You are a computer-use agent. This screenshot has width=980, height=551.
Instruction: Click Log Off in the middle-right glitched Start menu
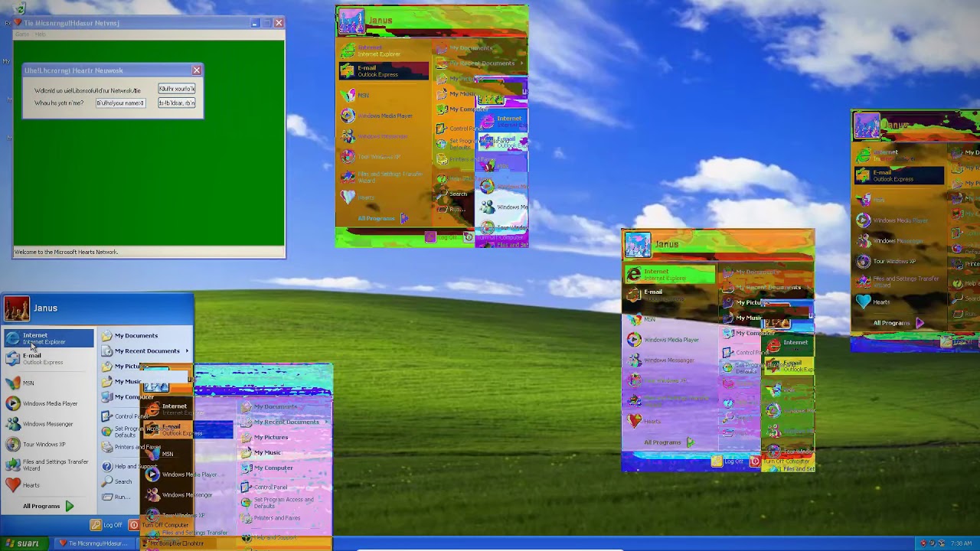pos(727,461)
